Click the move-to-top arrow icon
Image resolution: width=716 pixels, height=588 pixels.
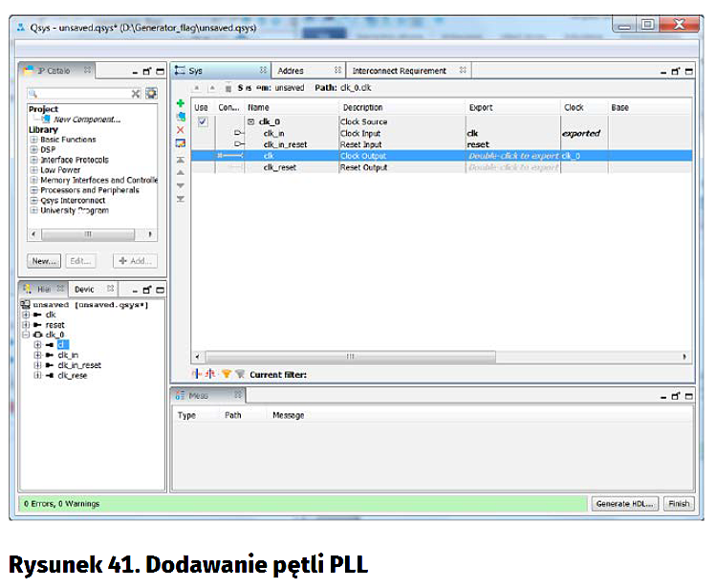click(181, 159)
